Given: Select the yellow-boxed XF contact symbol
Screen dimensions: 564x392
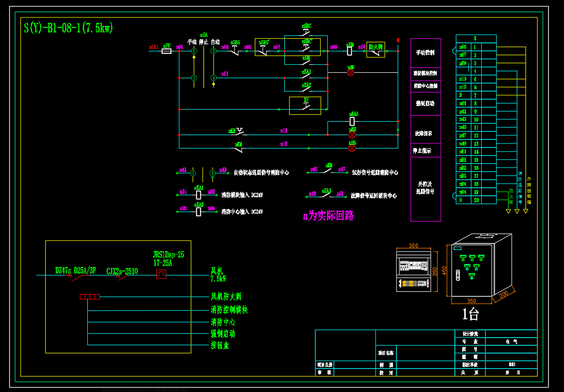Looking at the screenshot, I should click(x=305, y=106).
